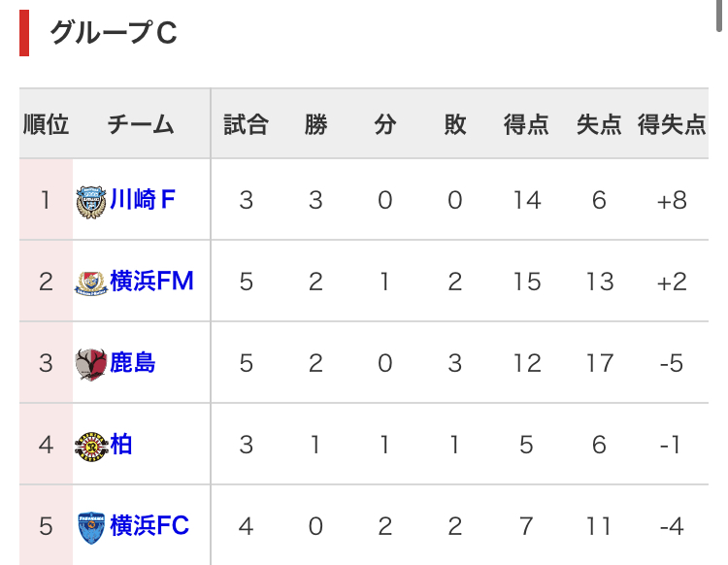Click the チーム column header
728x565 pixels.
pos(141,124)
